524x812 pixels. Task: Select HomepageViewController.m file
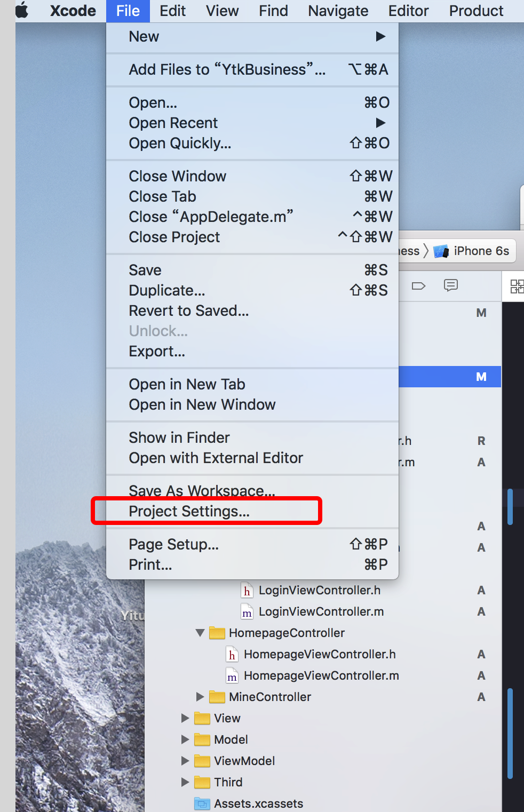[x=321, y=675]
